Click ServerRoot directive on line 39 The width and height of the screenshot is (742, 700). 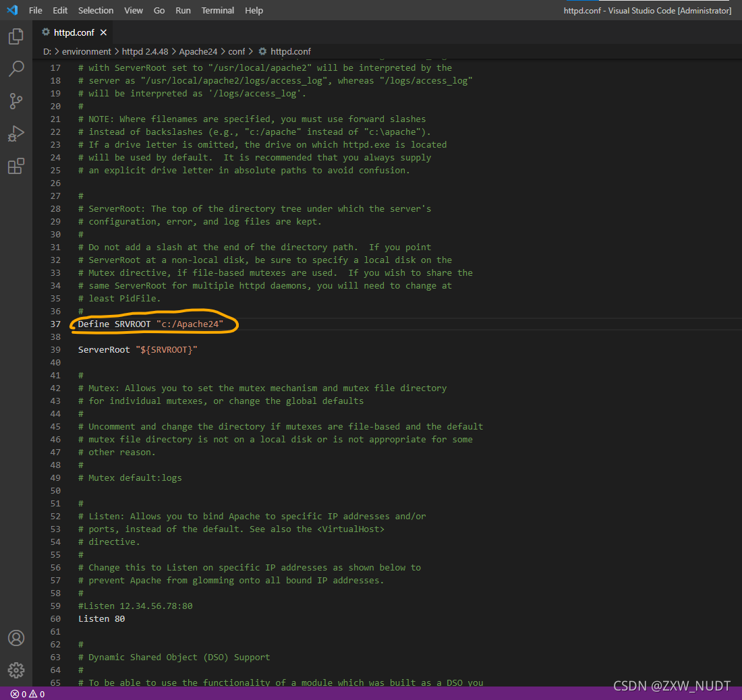[x=104, y=349]
